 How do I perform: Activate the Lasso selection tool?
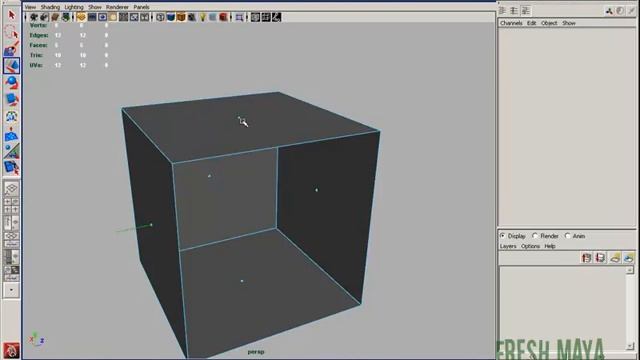click(11, 32)
